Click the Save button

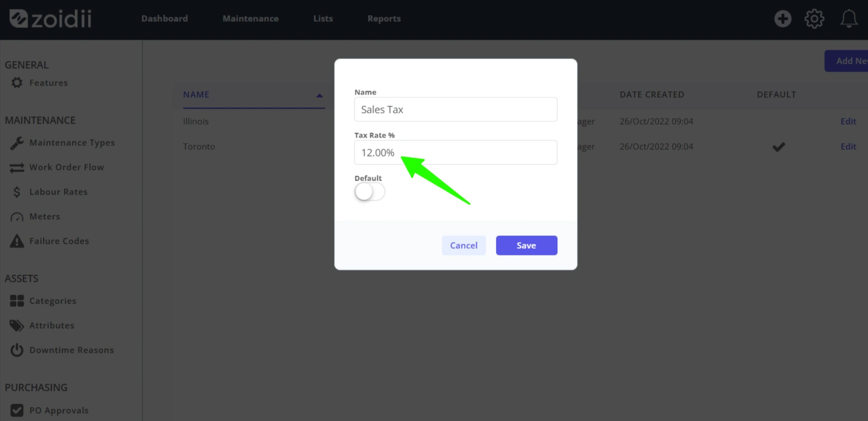(x=527, y=245)
